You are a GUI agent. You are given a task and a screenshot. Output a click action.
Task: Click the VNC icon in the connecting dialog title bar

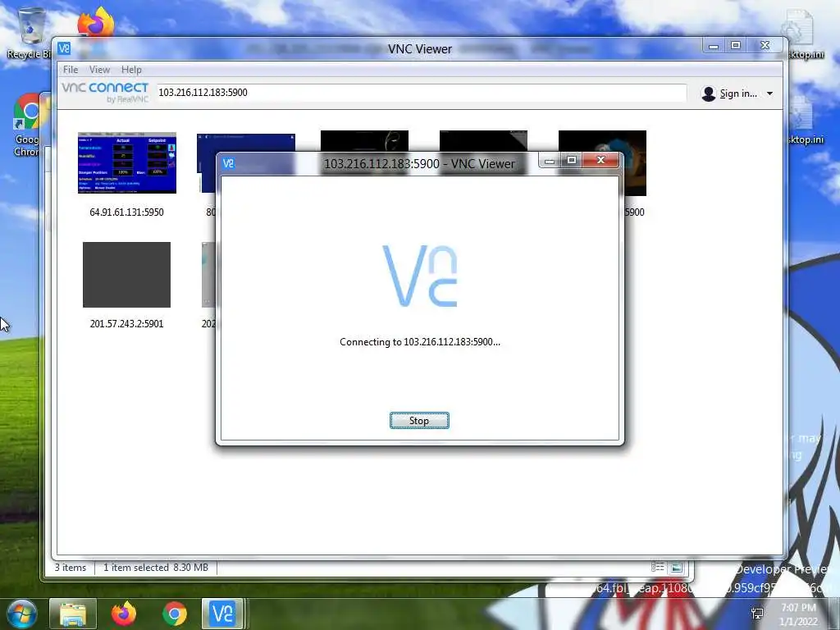(x=229, y=163)
